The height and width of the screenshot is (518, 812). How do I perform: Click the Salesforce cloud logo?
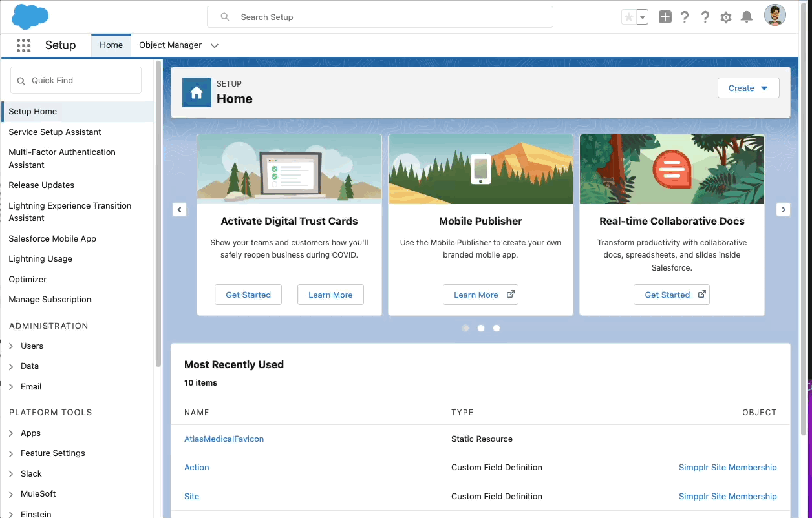coord(30,17)
